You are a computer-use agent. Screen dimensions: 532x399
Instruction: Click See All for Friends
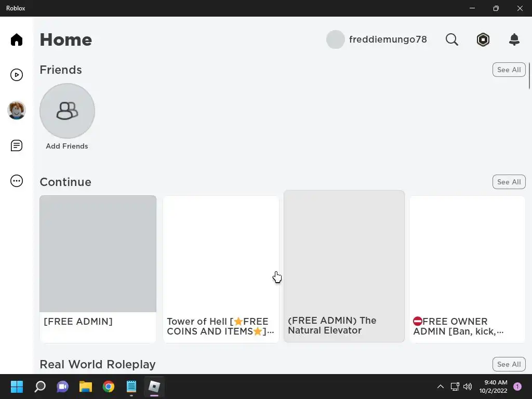(x=509, y=70)
